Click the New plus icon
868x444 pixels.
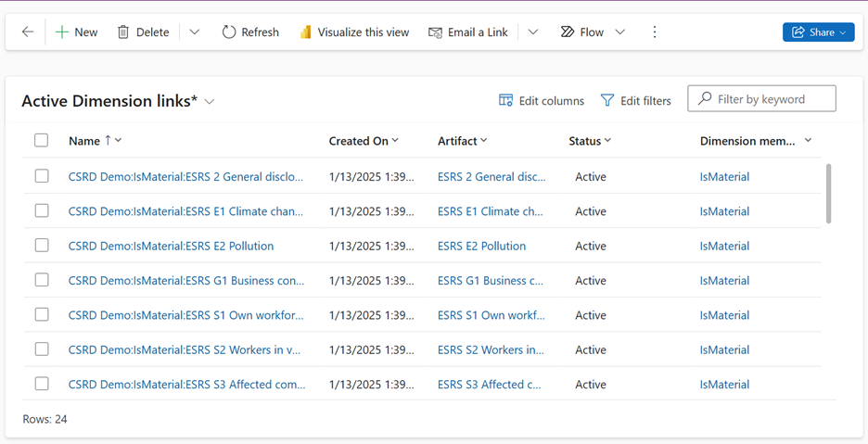(61, 32)
